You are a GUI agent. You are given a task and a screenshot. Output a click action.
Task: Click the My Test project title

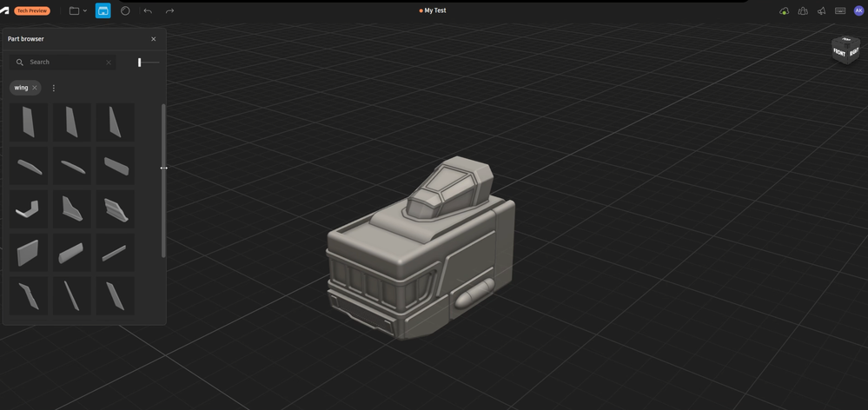(435, 10)
